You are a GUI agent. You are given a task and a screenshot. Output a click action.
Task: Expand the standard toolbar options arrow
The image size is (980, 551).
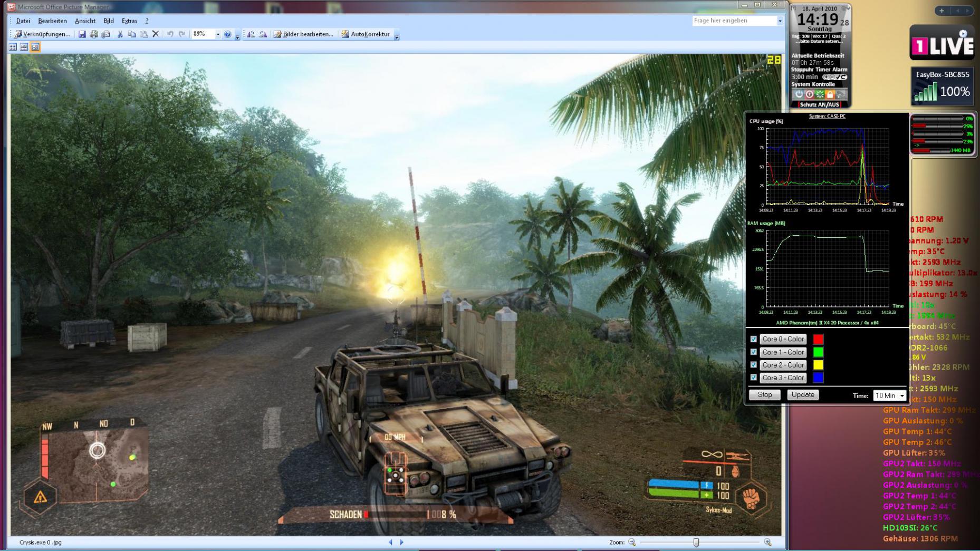(237, 35)
